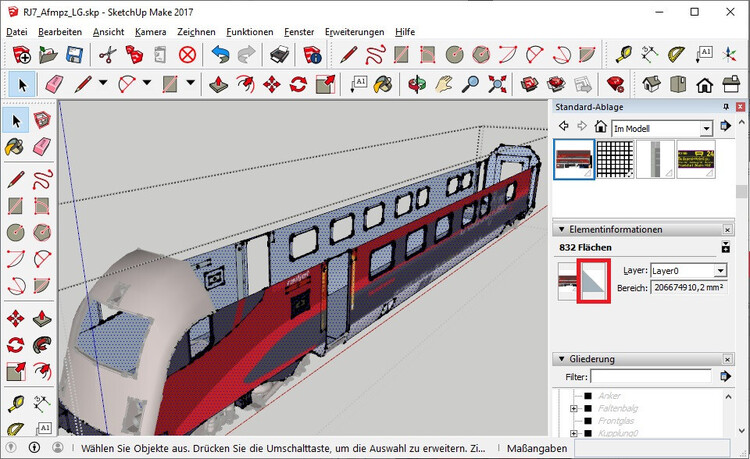The image size is (750, 459).
Task: Click the Filter text field in Gliederung
Action: point(651,377)
